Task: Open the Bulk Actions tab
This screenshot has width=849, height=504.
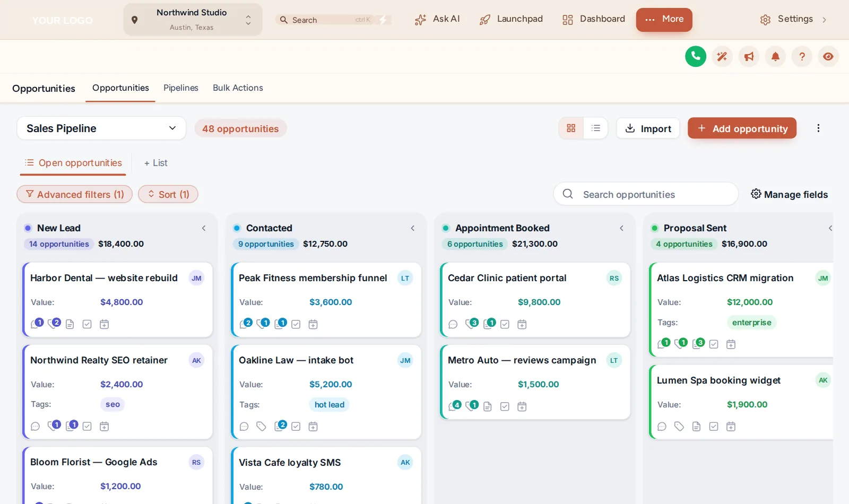Action: [238, 88]
